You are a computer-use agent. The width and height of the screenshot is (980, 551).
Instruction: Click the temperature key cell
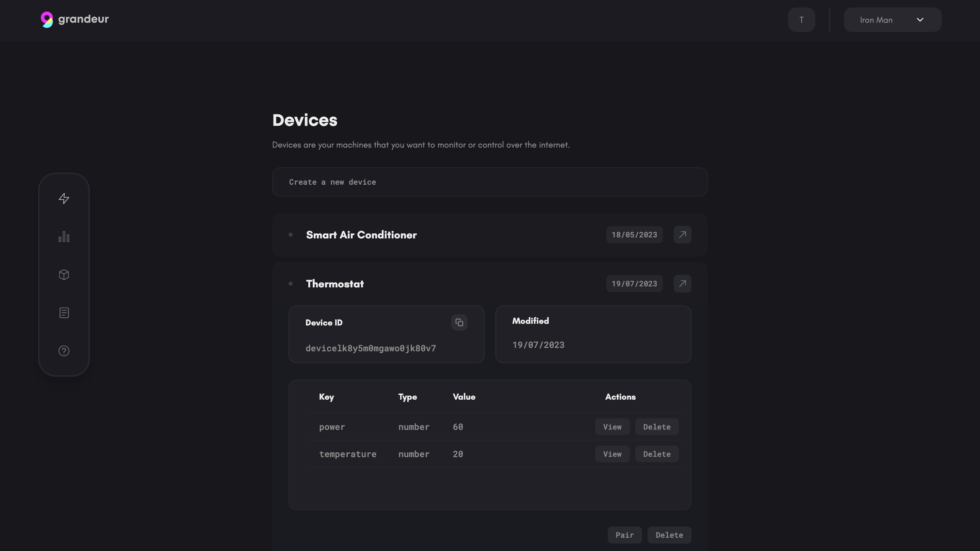(348, 454)
